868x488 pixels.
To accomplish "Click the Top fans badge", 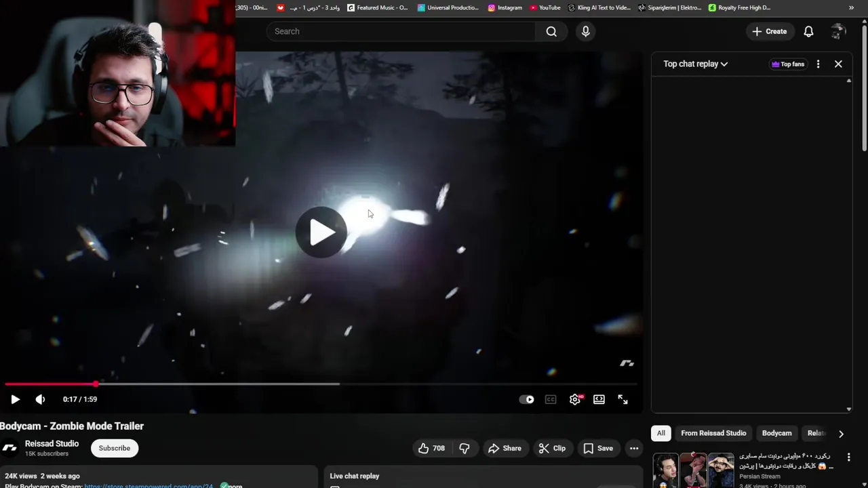I will click(x=787, y=64).
